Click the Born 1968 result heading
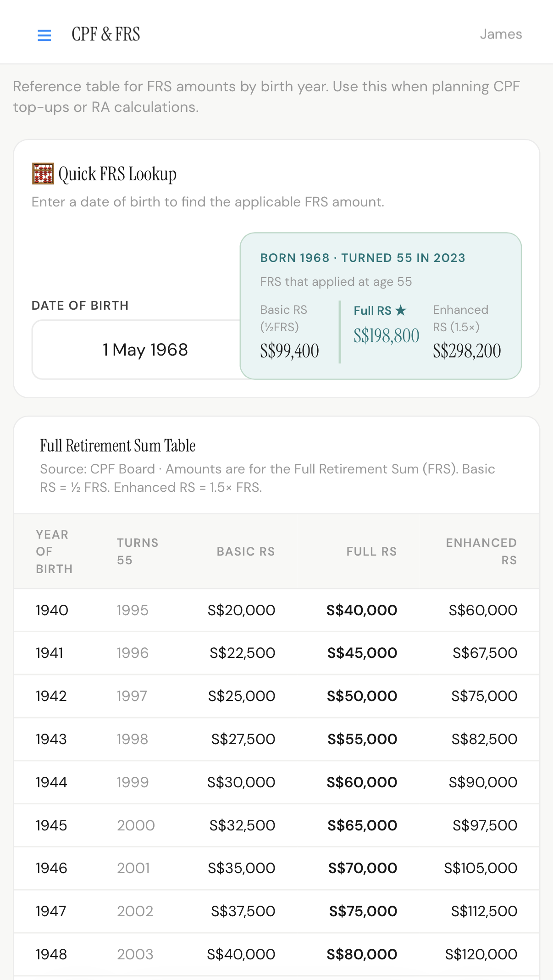This screenshot has height=980, width=553. tap(363, 258)
